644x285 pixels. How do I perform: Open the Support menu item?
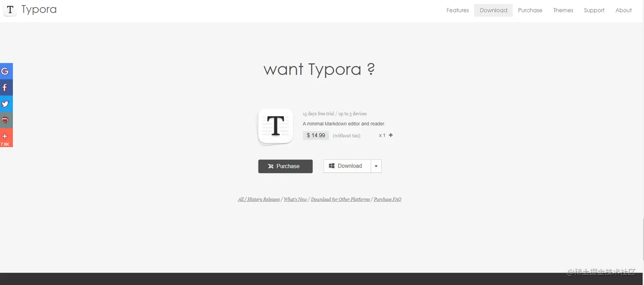(x=594, y=10)
